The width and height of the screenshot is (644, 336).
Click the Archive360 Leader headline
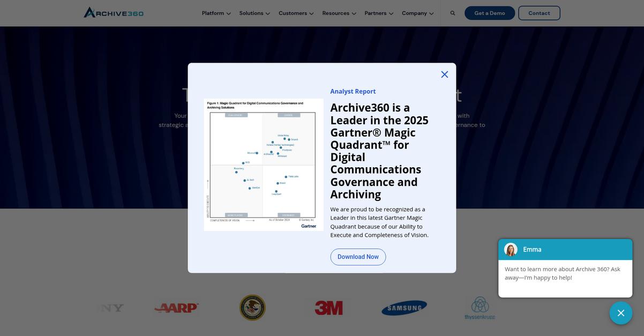(379, 151)
